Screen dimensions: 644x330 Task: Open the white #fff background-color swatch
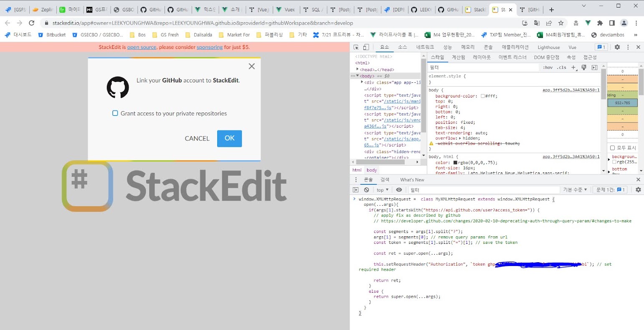pos(483,96)
